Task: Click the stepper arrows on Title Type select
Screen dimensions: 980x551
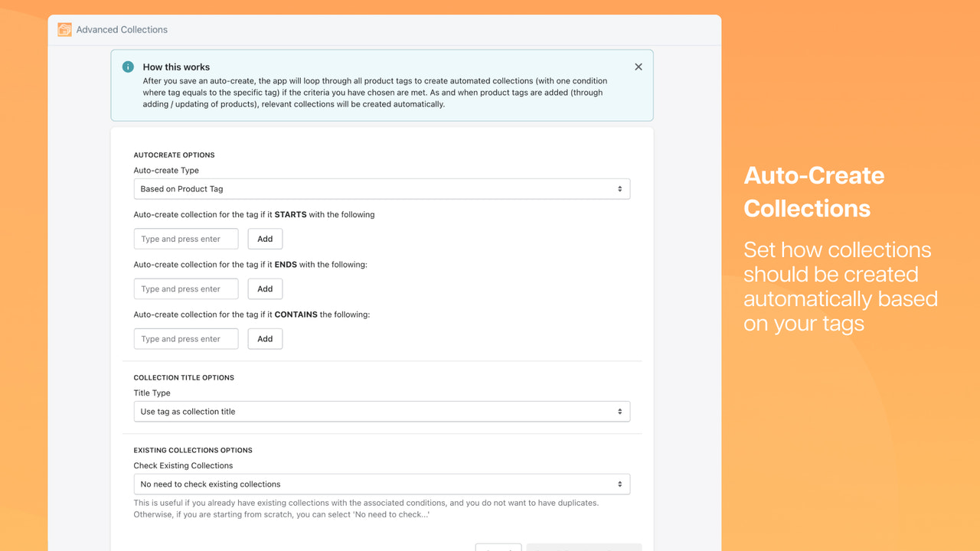Action: click(x=620, y=411)
